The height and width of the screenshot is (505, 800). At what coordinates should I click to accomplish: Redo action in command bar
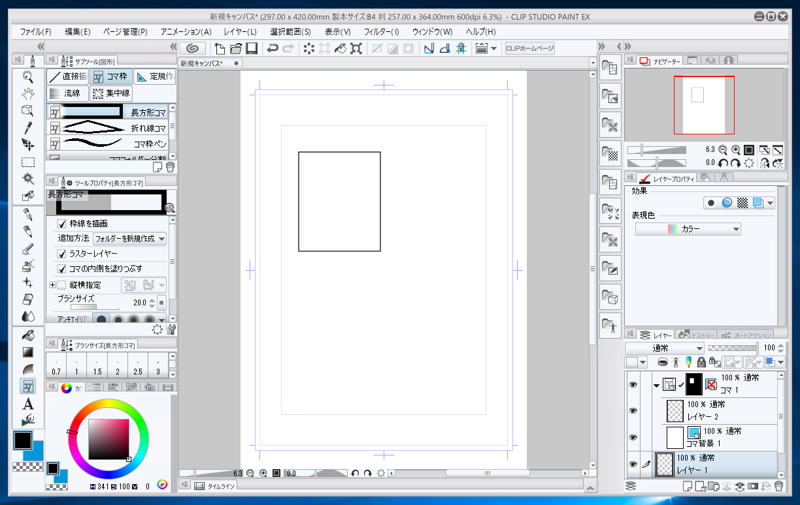pyautogui.click(x=288, y=48)
